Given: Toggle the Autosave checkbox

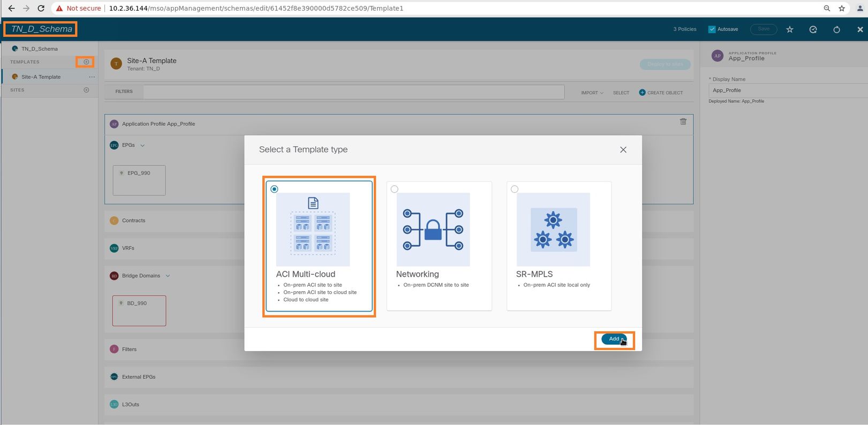Looking at the screenshot, I should pos(712,29).
